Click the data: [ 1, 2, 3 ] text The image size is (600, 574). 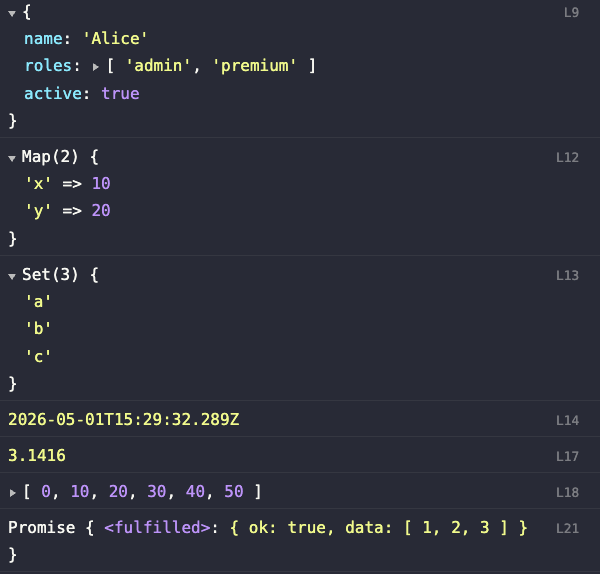[x=426, y=527]
